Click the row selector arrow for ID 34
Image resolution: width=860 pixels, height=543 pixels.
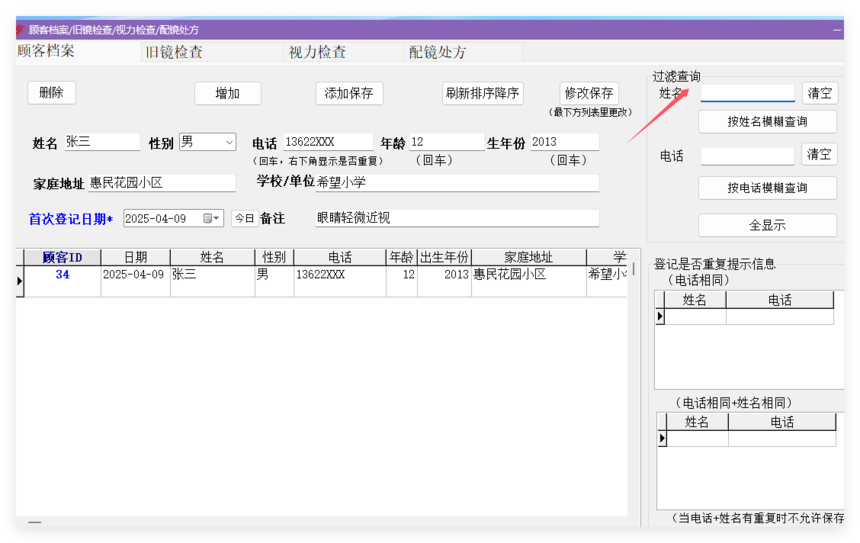20,281
